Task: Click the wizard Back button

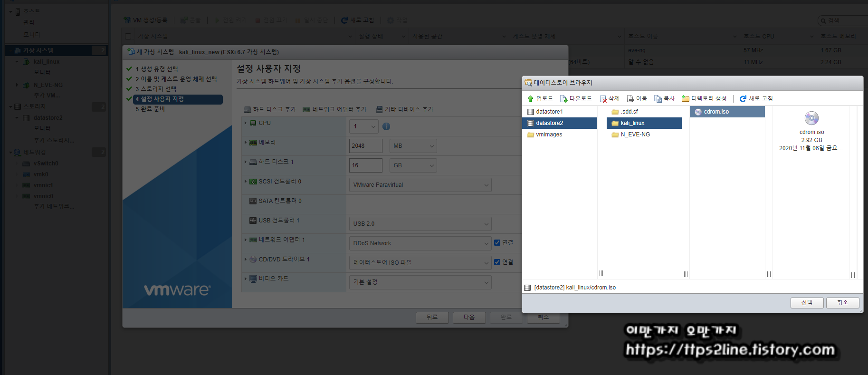Action: (432, 317)
